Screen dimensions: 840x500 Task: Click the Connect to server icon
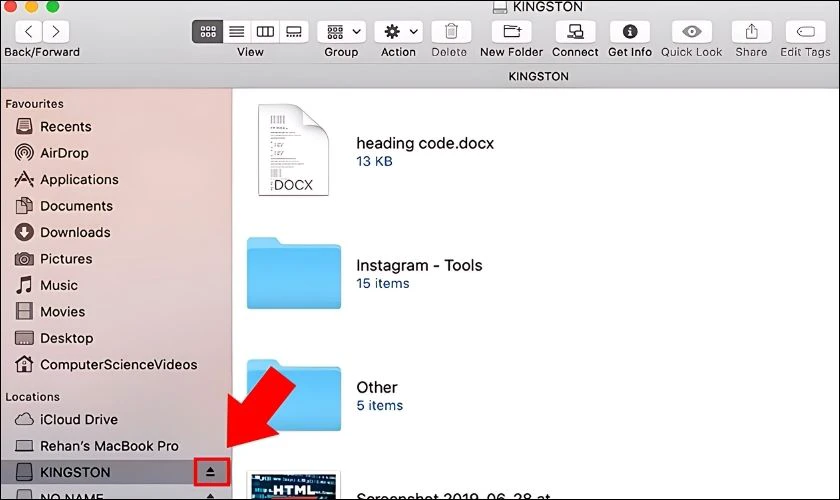(x=575, y=32)
